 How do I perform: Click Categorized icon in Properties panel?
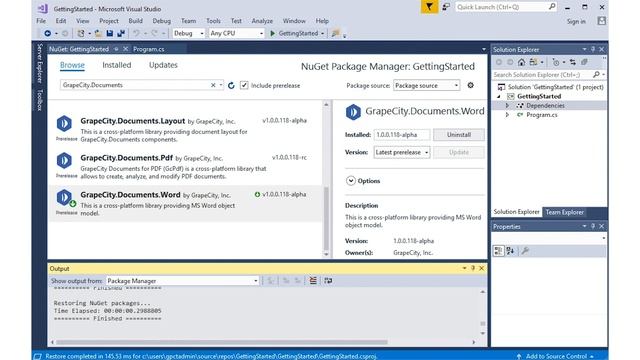498,251
